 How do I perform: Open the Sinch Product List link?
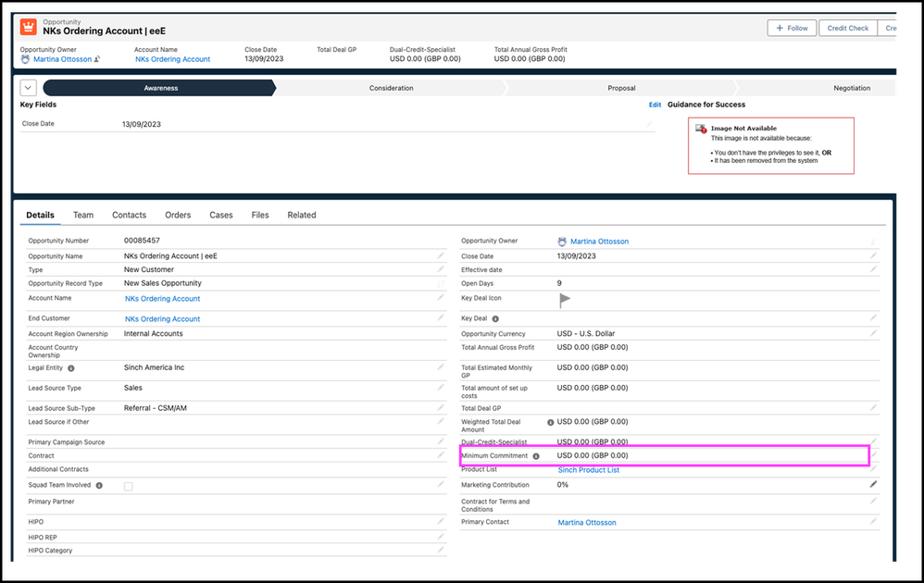click(589, 470)
